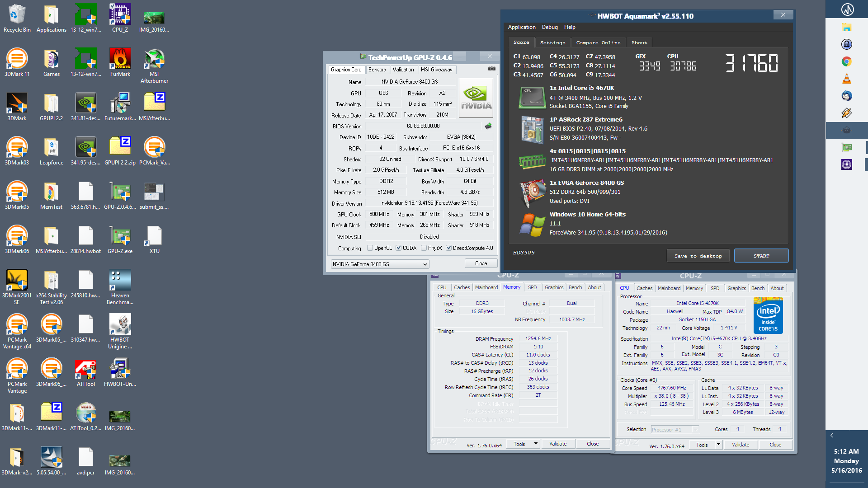Switch to Validation tab in GPU-Z
This screenshot has width=868, height=488.
coord(403,70)
